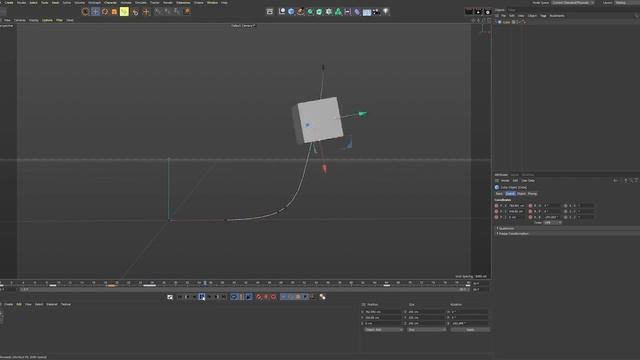Click the Floor environment icon
Image resolution: width=640 pixels, height=360 pixels.
367,11
